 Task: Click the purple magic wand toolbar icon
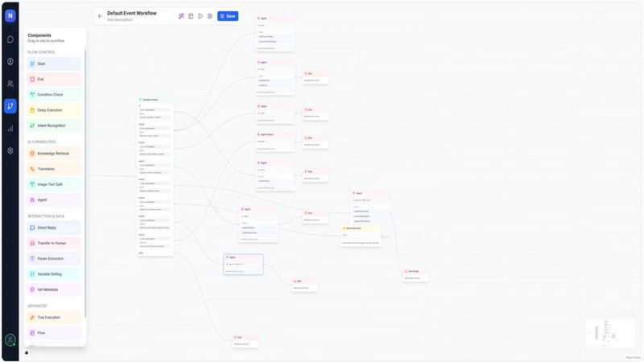(x=181, y=16)
